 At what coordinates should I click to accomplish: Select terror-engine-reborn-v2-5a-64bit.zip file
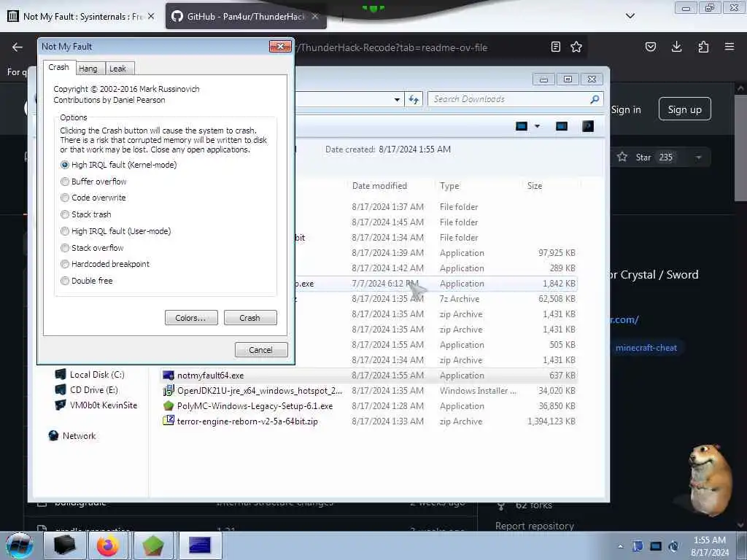(x=369, y=421)
